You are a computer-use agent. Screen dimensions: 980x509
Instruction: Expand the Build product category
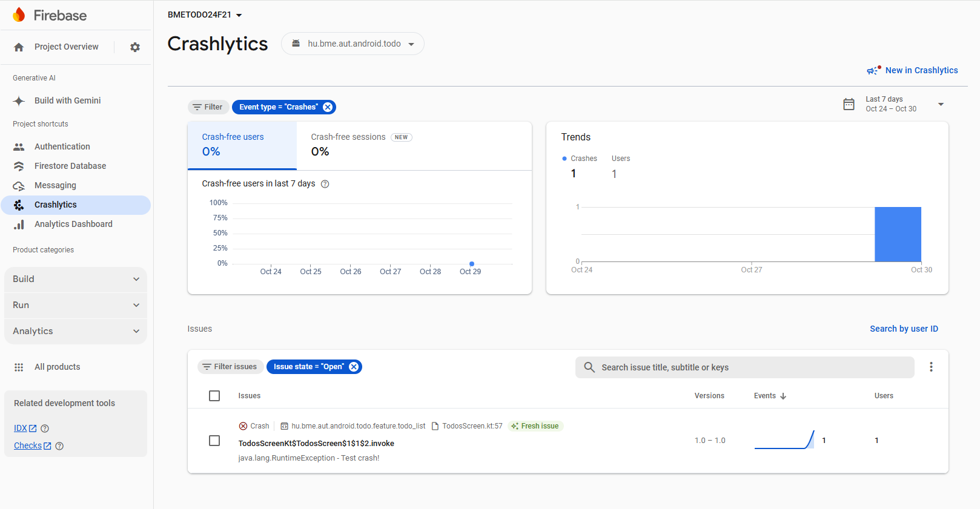point(76,279)
